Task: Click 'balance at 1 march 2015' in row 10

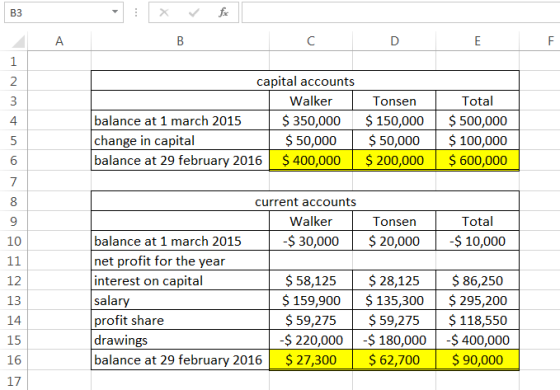Action: point(180,241)
